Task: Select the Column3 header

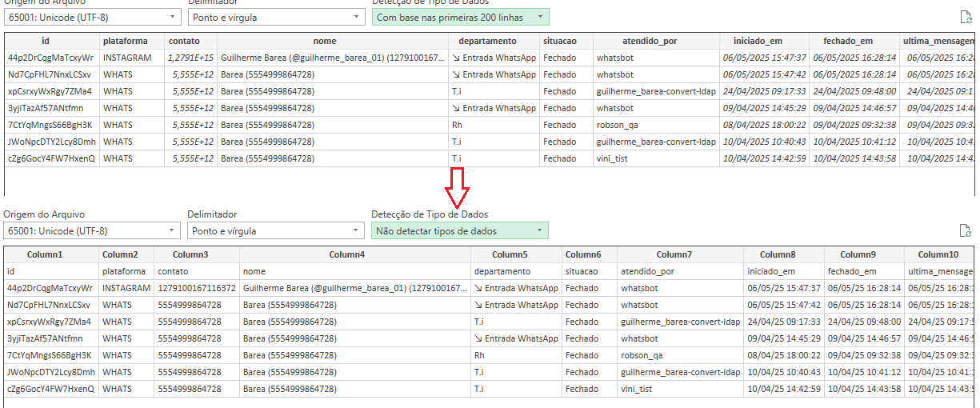Action: (x=197, y=255)
